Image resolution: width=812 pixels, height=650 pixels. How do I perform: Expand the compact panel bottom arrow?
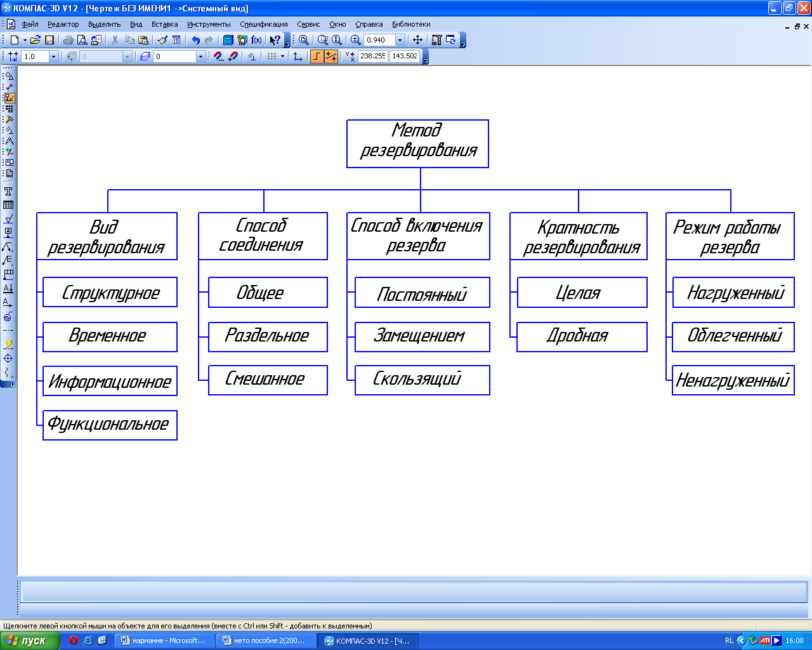tap(11, 384)
